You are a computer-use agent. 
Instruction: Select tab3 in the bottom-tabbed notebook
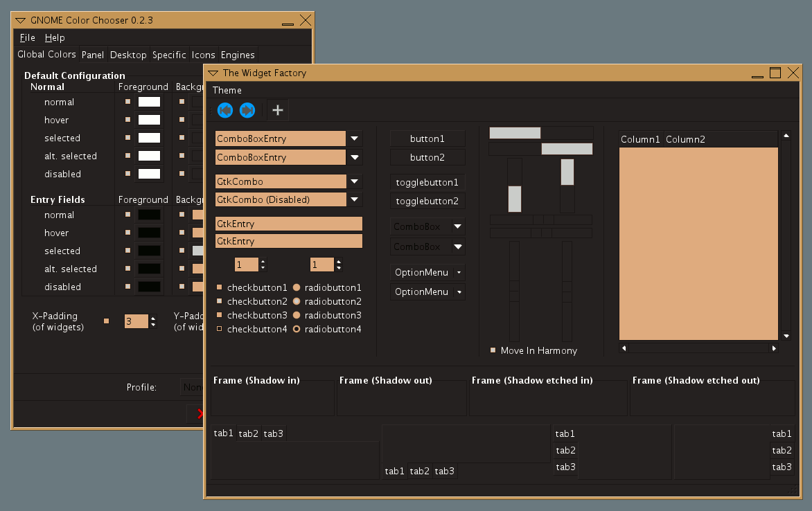coord(444,471)
